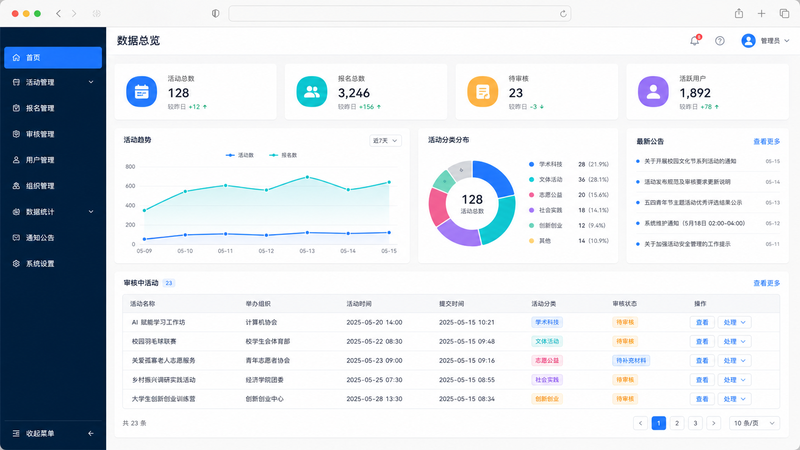Toggle the 报名数 legend in the trend chart
The width and height of the screenshot is (800, 450).
tap(283, 155)
